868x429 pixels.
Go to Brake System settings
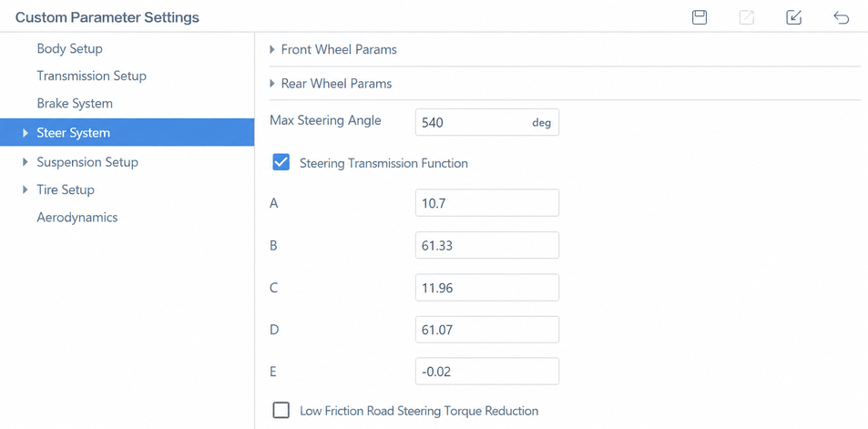(75, 104)
